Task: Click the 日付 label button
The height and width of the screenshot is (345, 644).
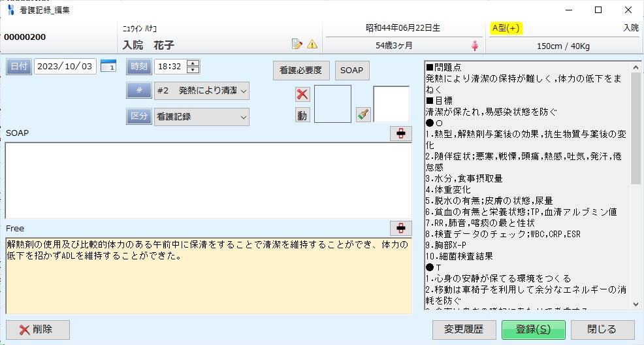Action: (19, 66)
